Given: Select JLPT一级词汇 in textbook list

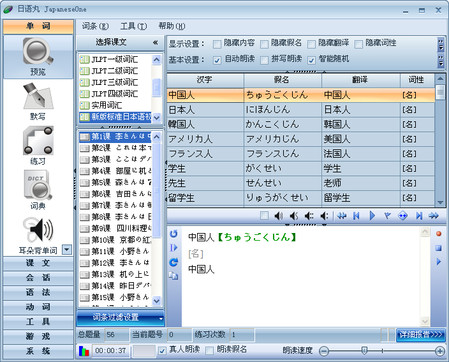Looking at the screenshot, I should (x=115, y=60).
